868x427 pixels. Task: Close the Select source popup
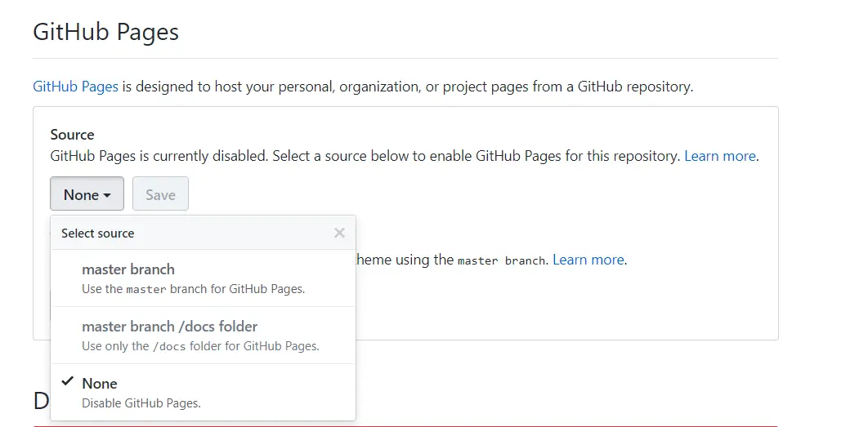[x=339, y=233]
